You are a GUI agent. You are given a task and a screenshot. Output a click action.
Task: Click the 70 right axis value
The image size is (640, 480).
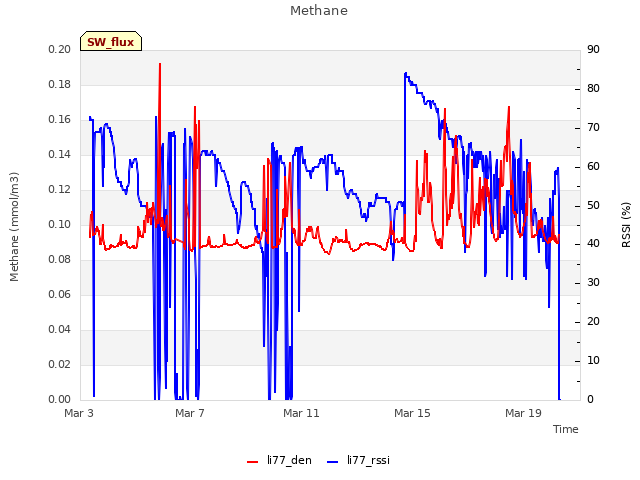tap(593, 128)
